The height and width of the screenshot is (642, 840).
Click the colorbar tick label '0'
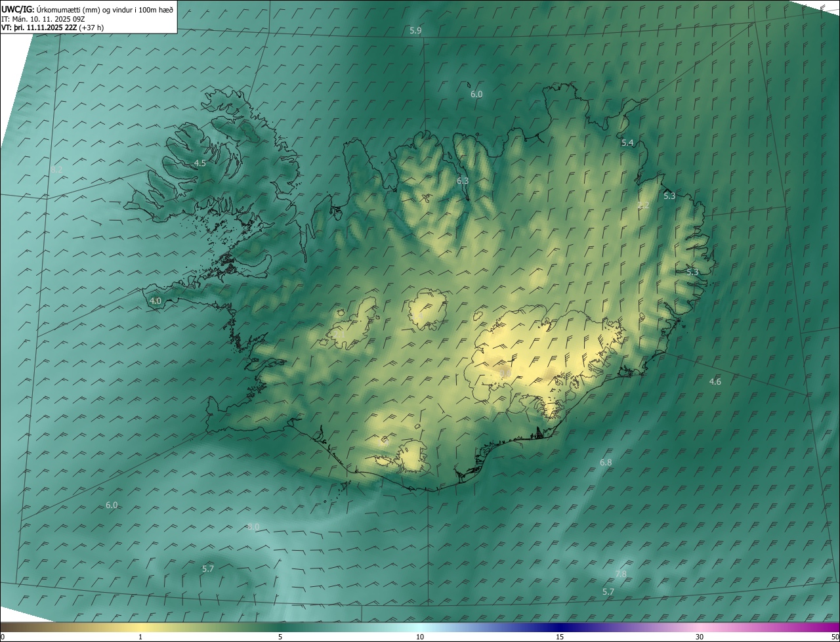pos(3,637)
